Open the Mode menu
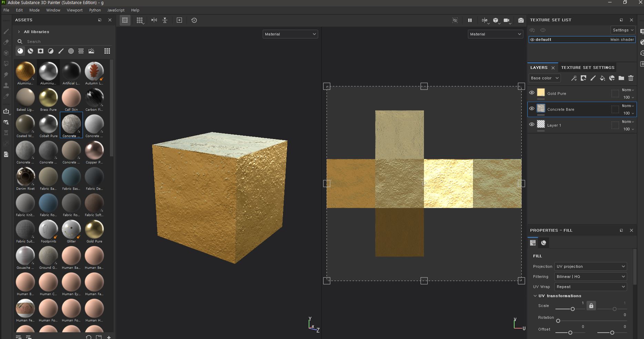This screenshot has width=644, height=339. click(x=34, y=10)
